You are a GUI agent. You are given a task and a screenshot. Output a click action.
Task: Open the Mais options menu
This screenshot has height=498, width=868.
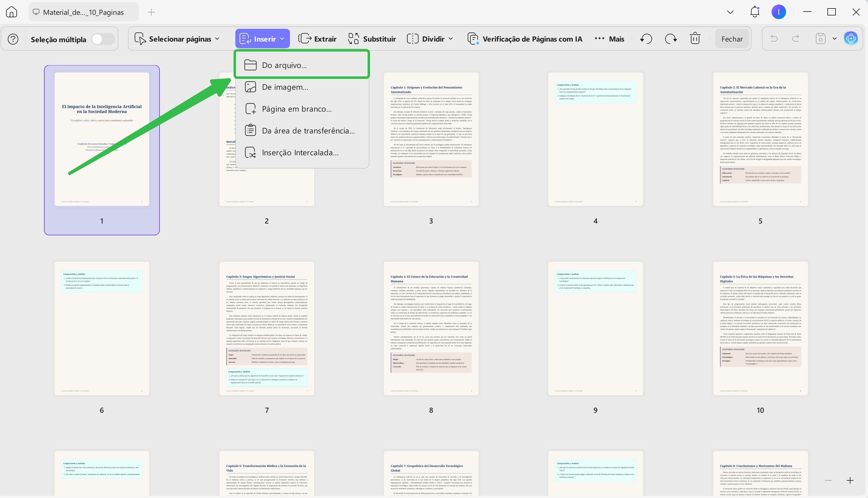pyautogui.click(x=609, y=39)
